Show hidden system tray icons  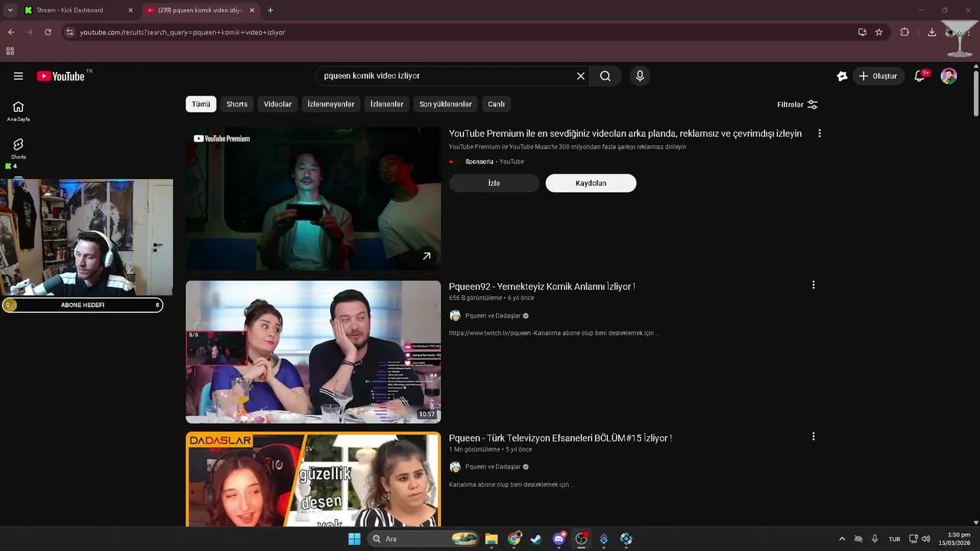pyautogui.click(x=842, y=539)
